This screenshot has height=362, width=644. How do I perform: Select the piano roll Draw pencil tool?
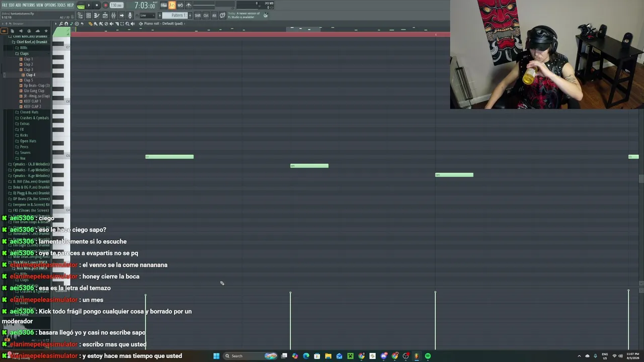point(90,24)
